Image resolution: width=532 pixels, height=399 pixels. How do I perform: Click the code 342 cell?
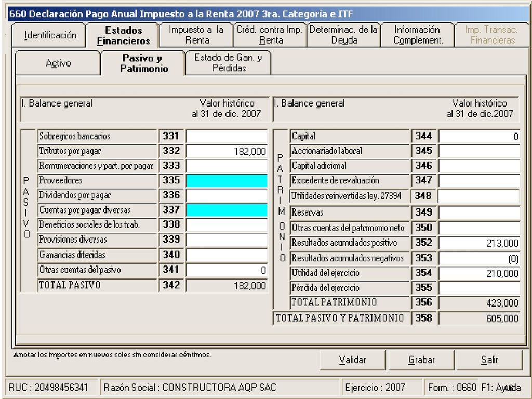[171, 285]
